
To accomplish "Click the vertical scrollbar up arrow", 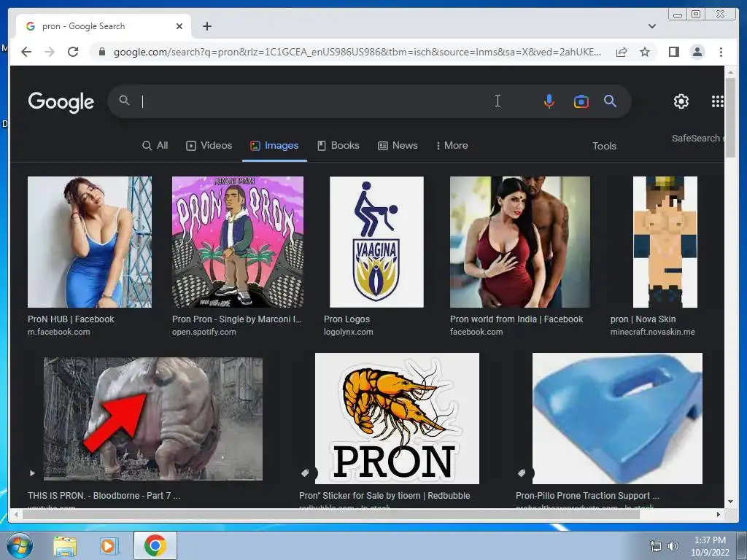I will click(x=730, y=72).
